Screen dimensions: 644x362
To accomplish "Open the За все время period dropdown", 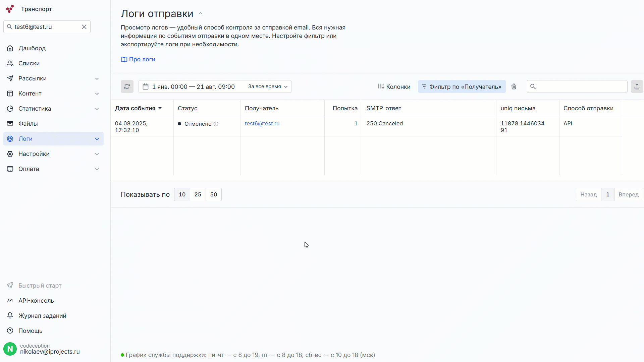I will (268, 86).
